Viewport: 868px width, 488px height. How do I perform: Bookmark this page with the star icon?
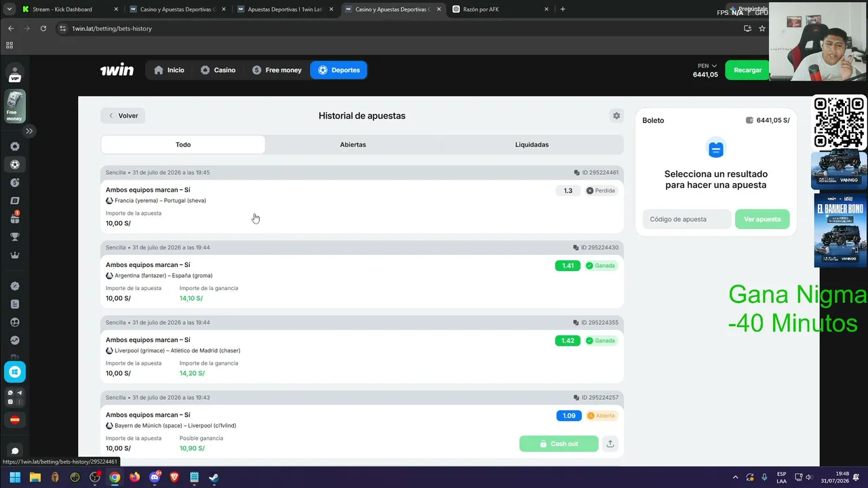[x=762, y=28]
